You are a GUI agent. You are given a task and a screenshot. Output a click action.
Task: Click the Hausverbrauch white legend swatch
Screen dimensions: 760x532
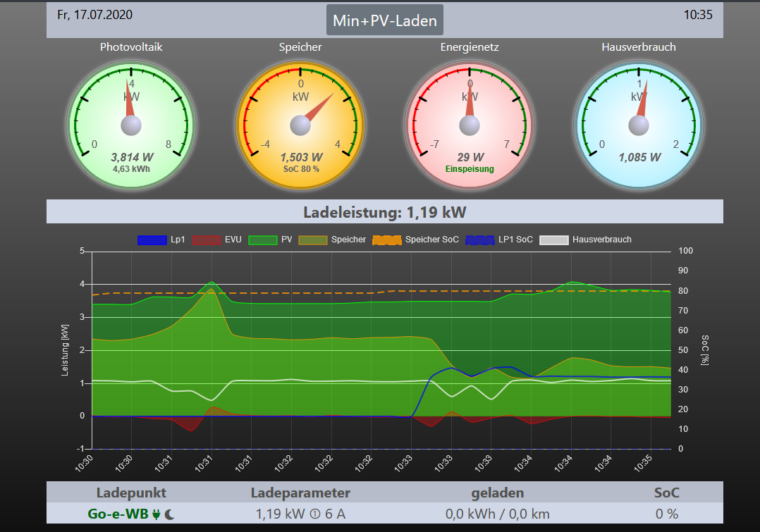coord(553,240)
